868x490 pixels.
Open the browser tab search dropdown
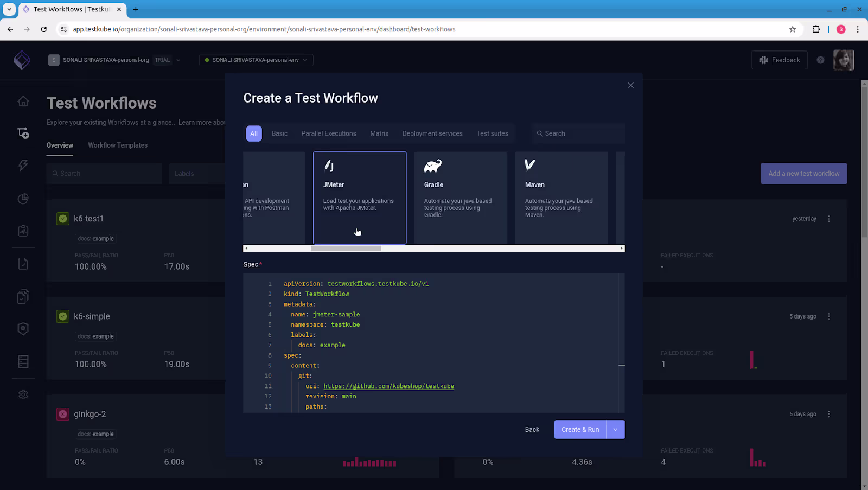9,9
